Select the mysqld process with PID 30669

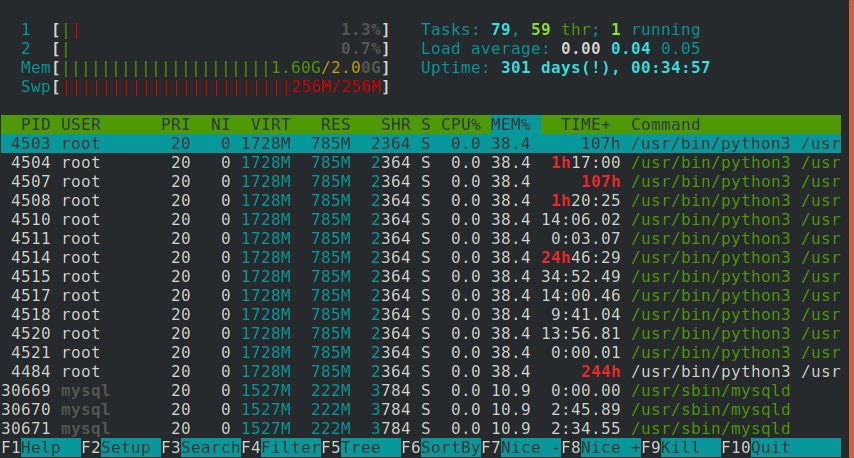(x=421, y=390)
